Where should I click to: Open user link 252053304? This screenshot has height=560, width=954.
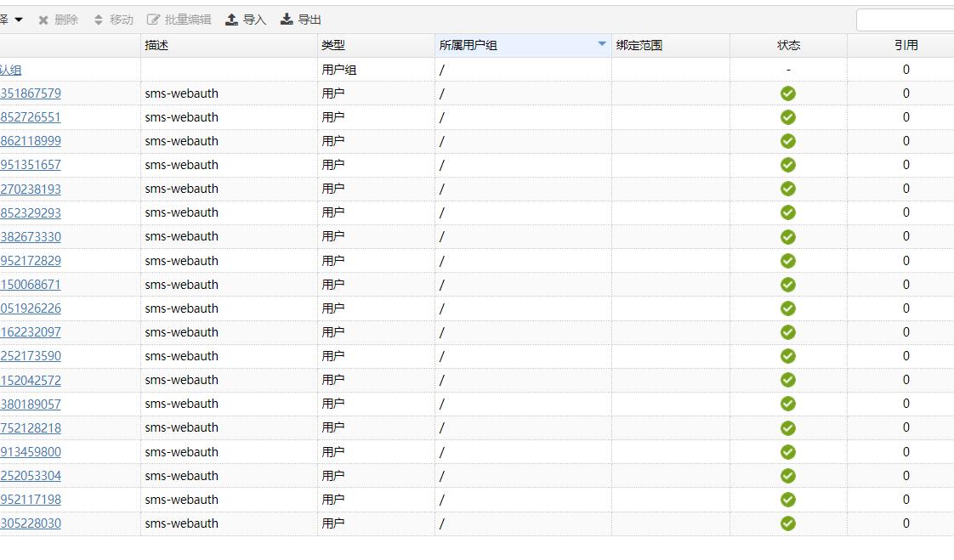click(x=31, y=476)
